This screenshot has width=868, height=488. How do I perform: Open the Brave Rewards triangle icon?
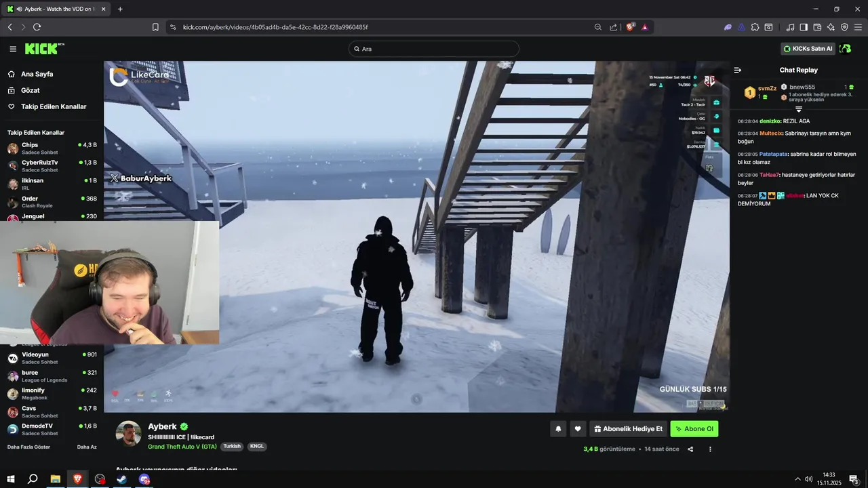pyautogui.click(x=644, y=27)
